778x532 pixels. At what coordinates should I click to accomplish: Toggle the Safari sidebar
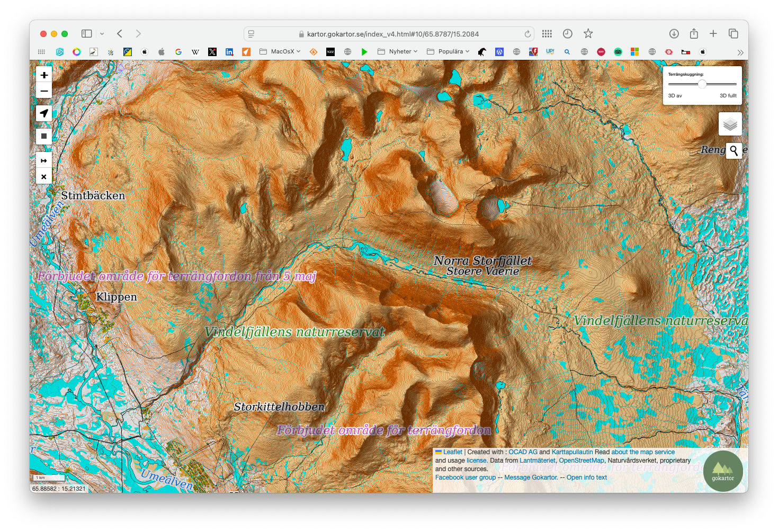[x=86, y=34]
